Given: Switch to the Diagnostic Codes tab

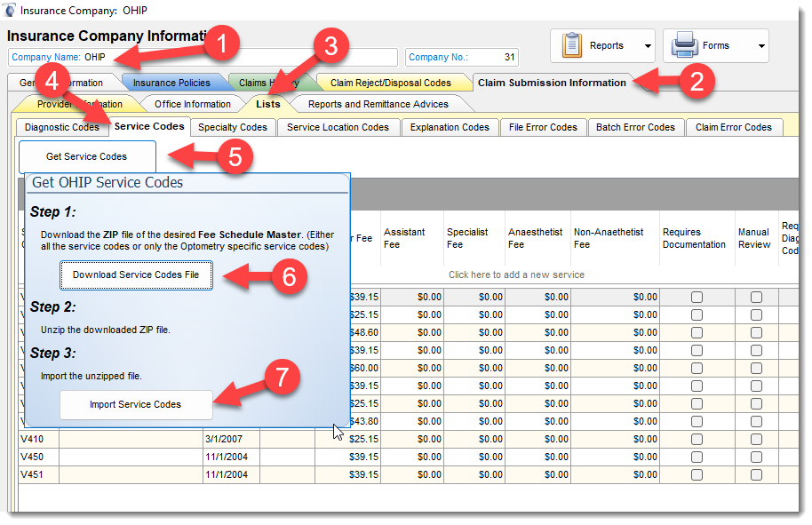Looking at the screenshot, I should (x=61, y=127).
